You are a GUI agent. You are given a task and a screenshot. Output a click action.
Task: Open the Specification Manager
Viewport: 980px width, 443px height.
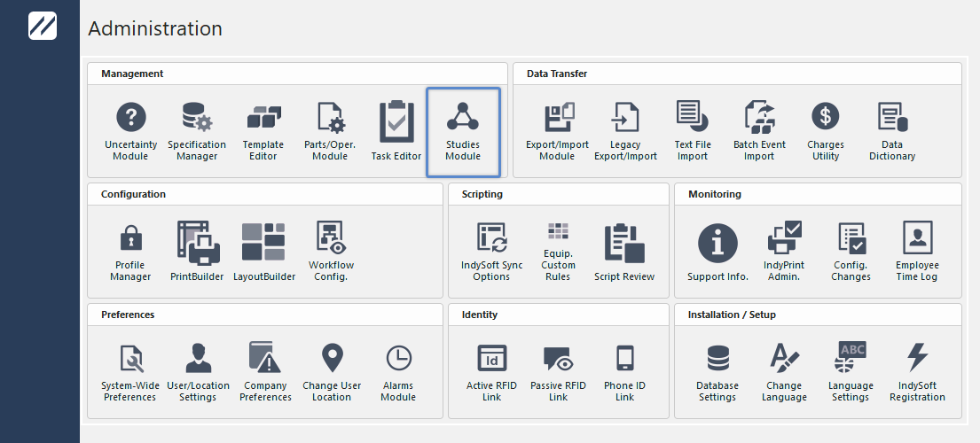197,132
